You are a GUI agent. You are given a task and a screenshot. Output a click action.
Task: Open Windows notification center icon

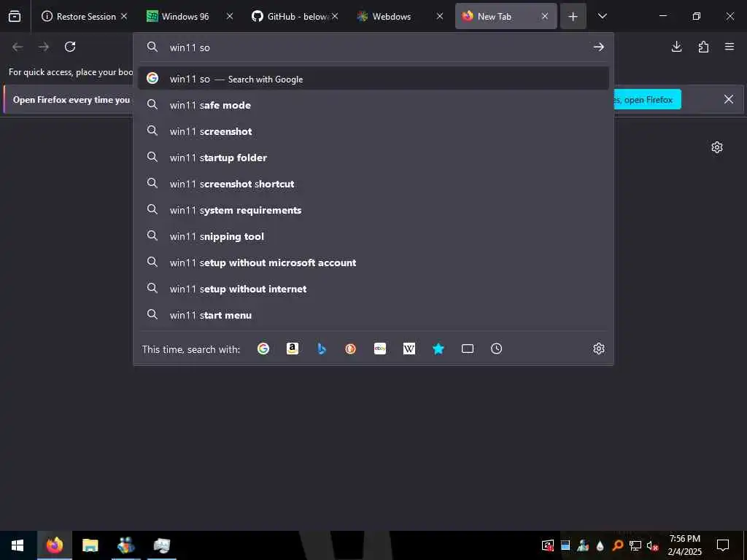point(723,545)
